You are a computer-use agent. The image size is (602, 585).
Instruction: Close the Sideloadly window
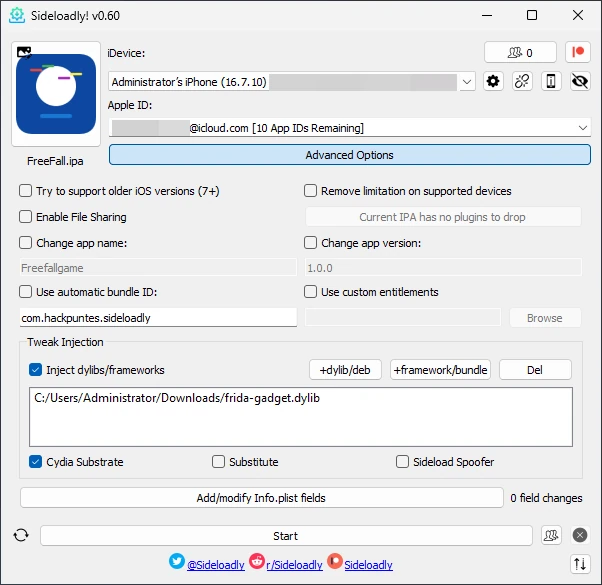click(x=578, y=15)
